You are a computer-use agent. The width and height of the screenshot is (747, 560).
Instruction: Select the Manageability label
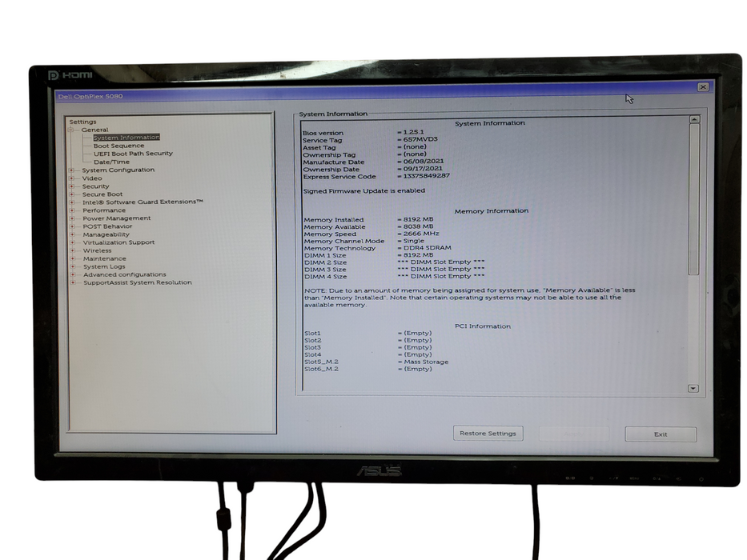106,234
